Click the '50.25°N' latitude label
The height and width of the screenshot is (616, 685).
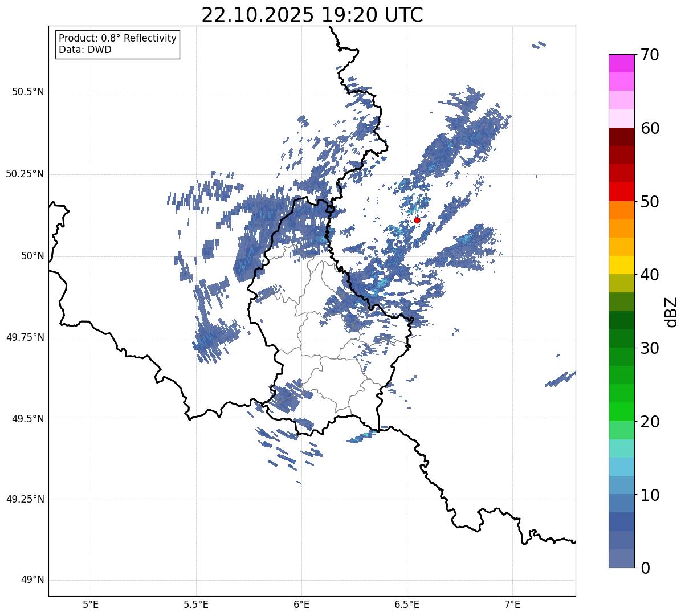25,174
